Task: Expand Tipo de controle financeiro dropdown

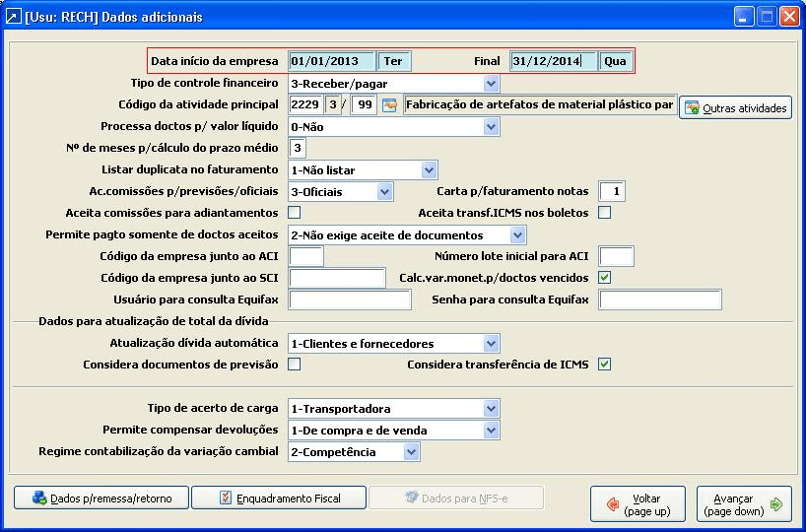Action: pyautogui.click(x=491, y=84)
